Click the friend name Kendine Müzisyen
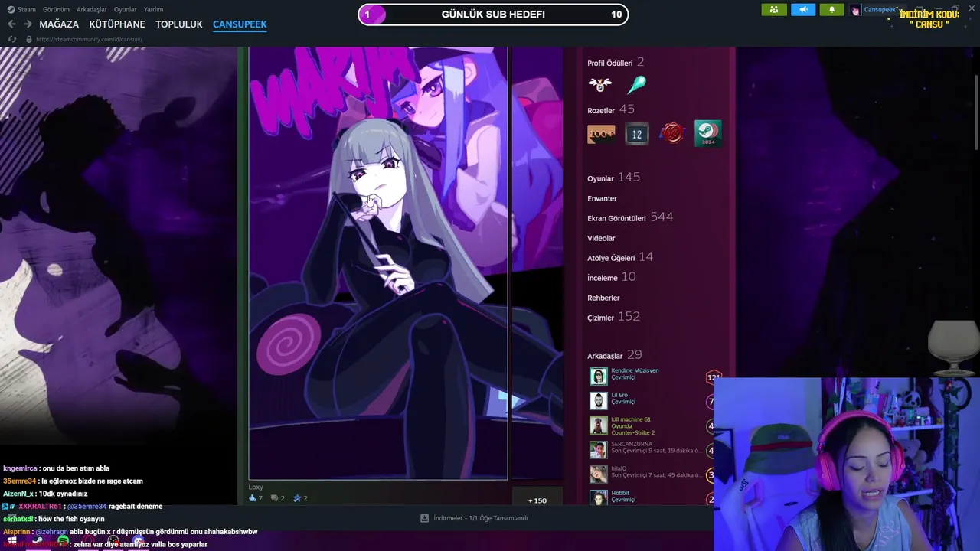Image resolution: width=980 pixels, height=551 pixels. point(635,370)
